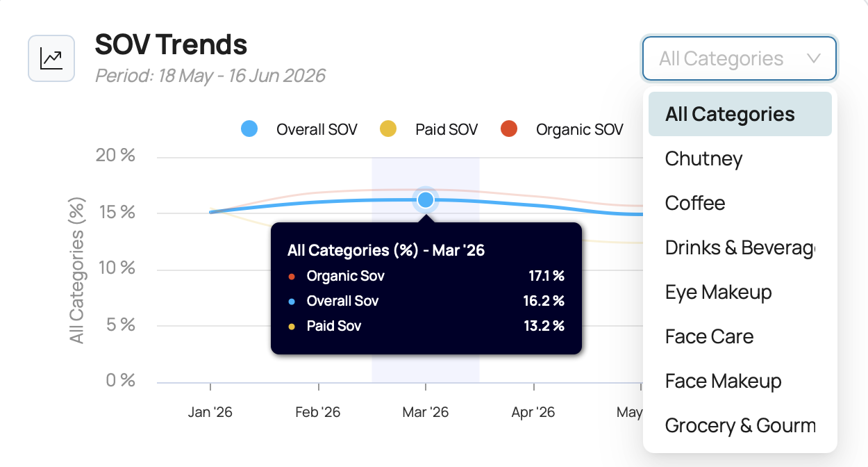Screen dimensions: 868x467
Task: Toggle the Paid SOV legend marker
Action: coord(388,129)
